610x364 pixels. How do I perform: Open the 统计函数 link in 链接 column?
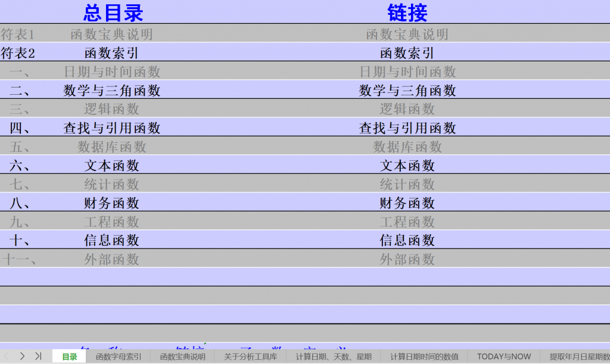click(407, 184)
